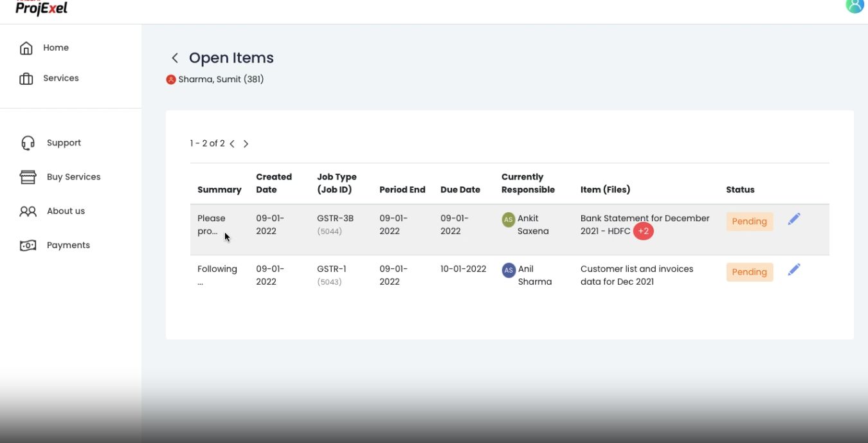The width and height of the screenshot is (868, 443).
Task: Go to next page of items
Action: 246,144
